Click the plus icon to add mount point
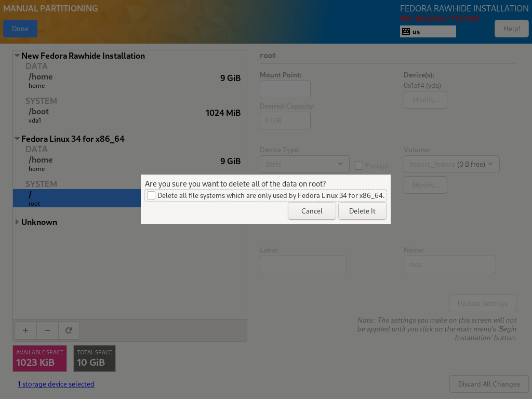The image size is (532, 399). [25, 330]
